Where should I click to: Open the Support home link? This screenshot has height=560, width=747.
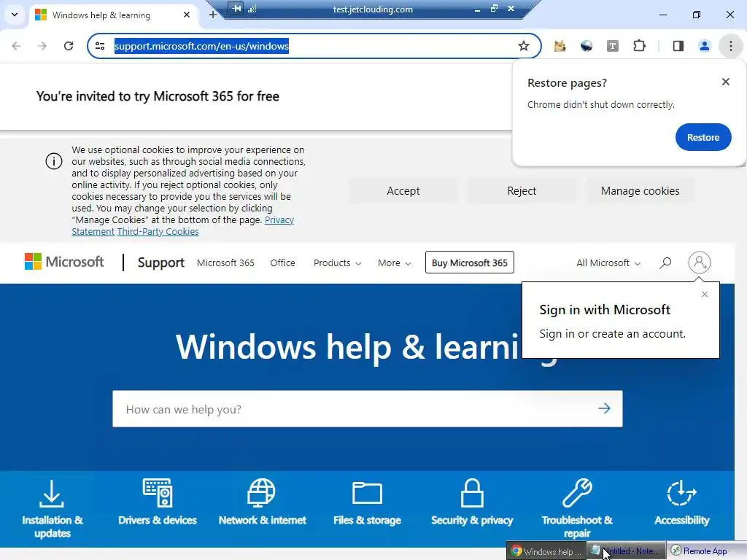[x=161, y=262]
